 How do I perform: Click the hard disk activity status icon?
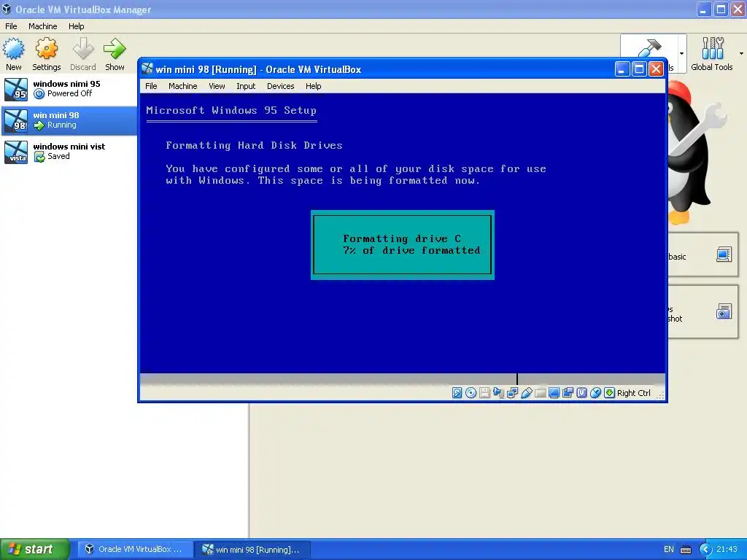[457, 393]
